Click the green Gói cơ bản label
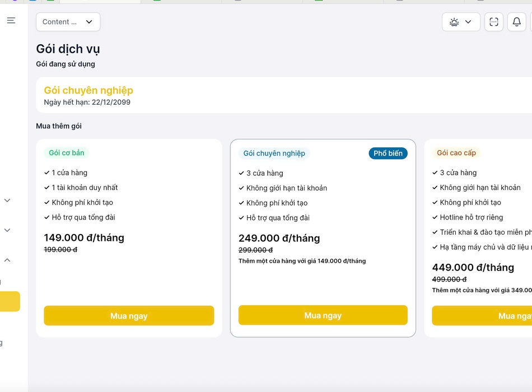This screenshot has width=532, height=392. (x=67, y=153)
